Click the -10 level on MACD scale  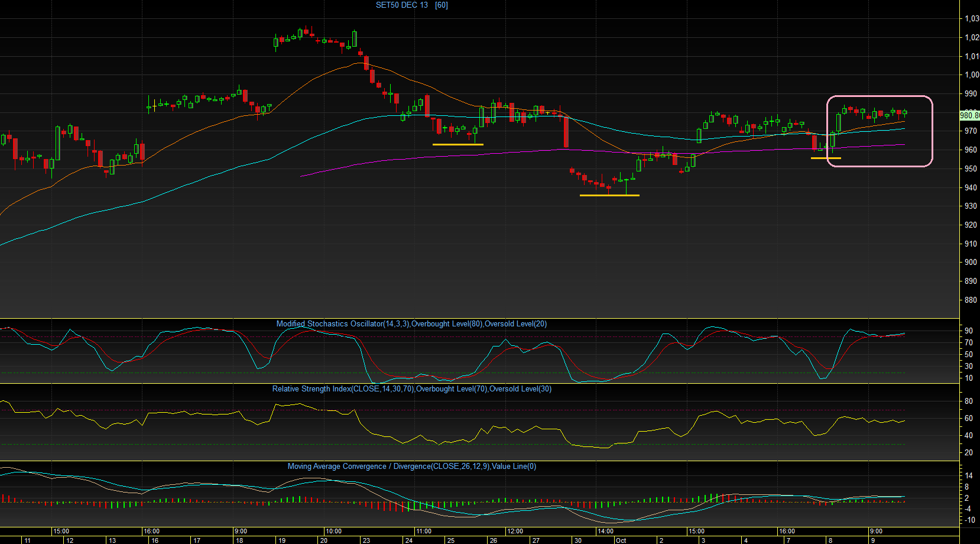pyautogui.click(x=971, y=520)
